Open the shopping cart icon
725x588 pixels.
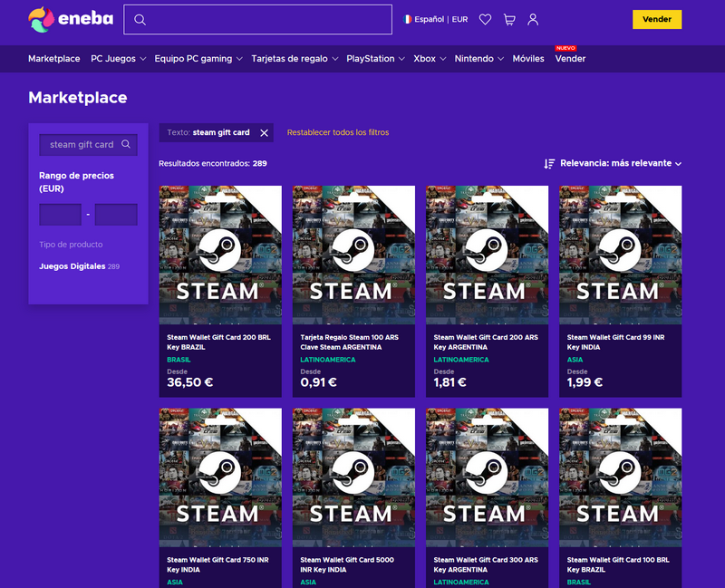(x=509, y=19)
